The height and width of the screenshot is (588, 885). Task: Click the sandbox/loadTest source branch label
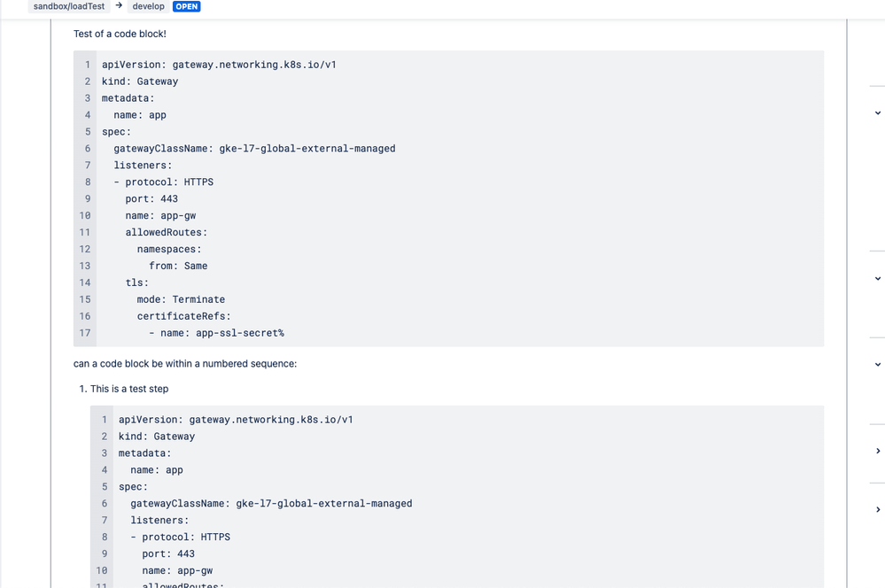coord(67,6)
